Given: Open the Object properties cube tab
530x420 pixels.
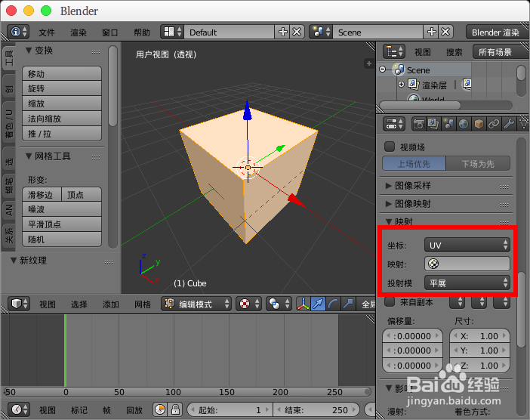Looking at the screenshot, I should (x=479, y=124).
